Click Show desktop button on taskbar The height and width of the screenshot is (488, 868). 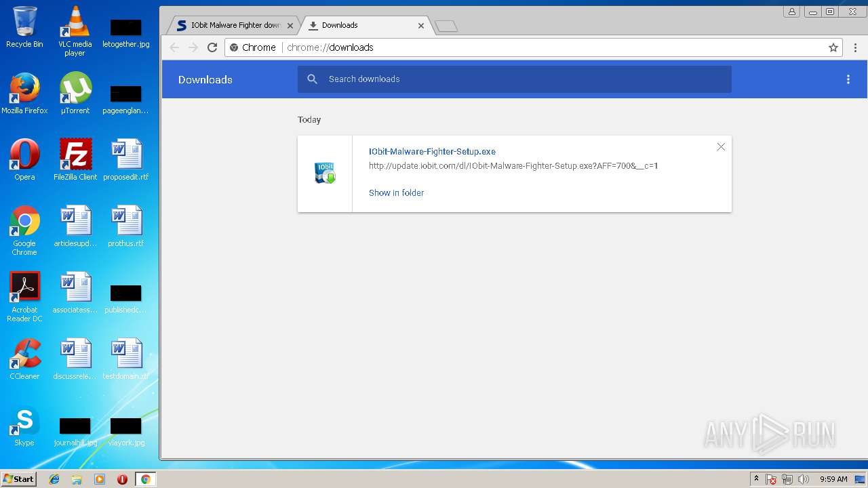(x=861, y=479)
